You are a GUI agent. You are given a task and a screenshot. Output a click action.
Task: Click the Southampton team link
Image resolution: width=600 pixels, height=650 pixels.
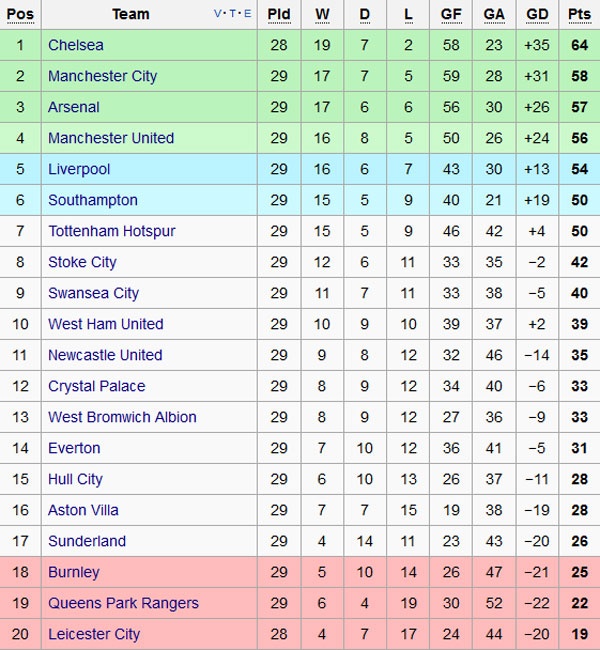coord(93,200)
